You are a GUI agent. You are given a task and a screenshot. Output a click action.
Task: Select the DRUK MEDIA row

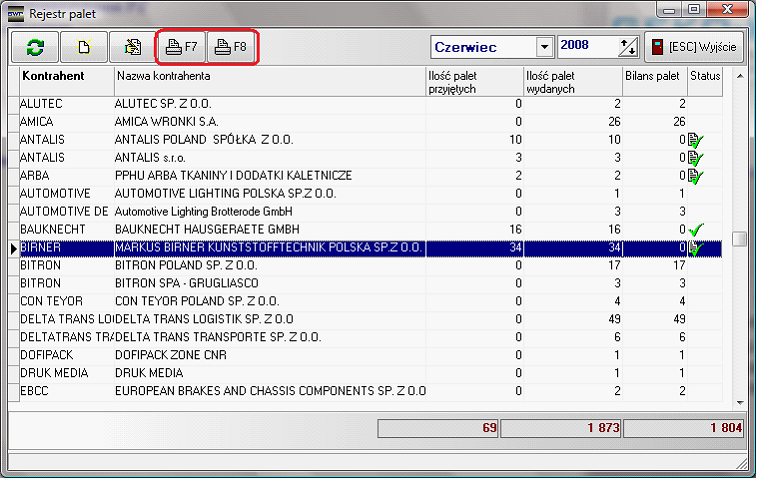[270, 373]
